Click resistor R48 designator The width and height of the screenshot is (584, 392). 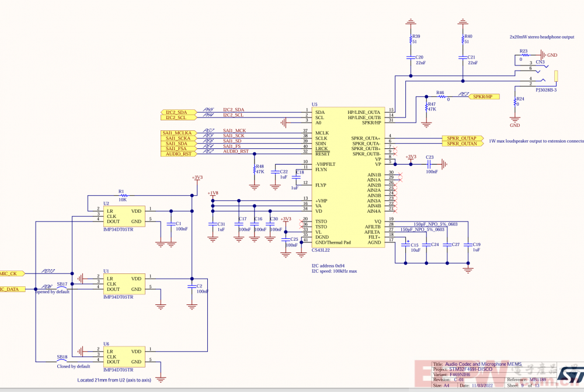pyautogui.click(x=260, y=166)
